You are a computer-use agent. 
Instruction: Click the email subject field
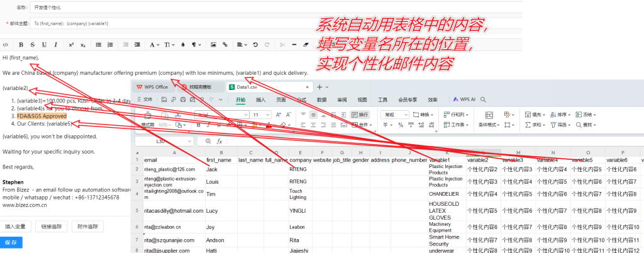point(276,23)
